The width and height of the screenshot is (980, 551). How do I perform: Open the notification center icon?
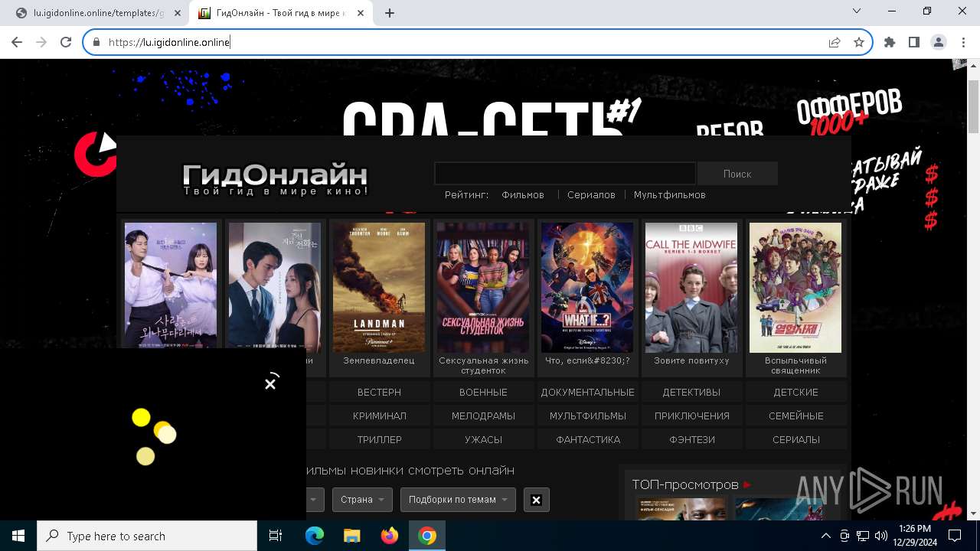[x=955, y=536]
